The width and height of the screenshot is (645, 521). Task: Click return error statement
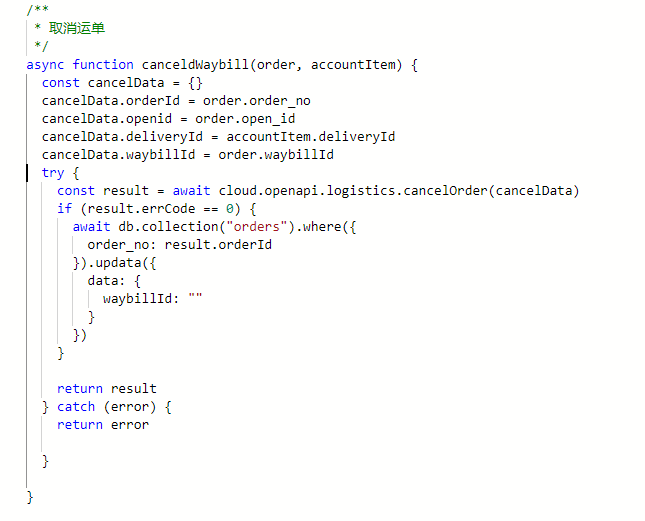point(103,425)
